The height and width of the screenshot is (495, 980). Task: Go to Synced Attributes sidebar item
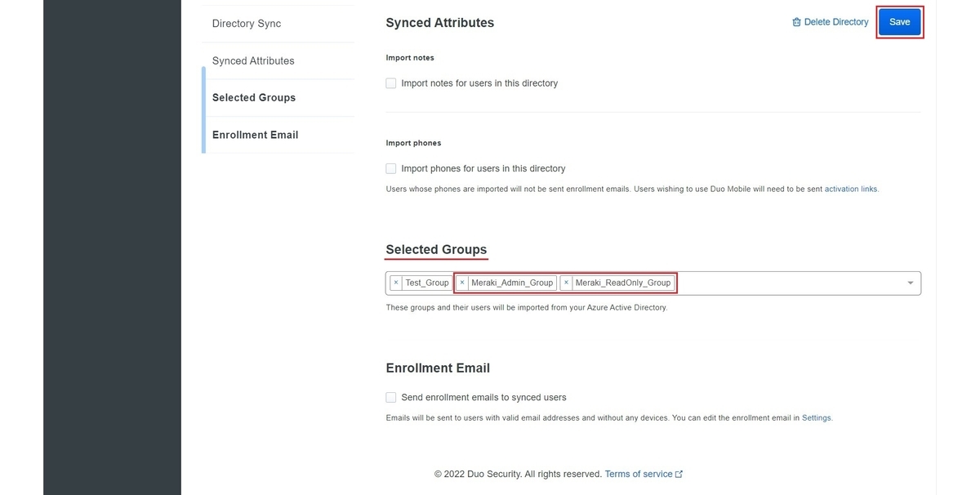coord(253,61)
